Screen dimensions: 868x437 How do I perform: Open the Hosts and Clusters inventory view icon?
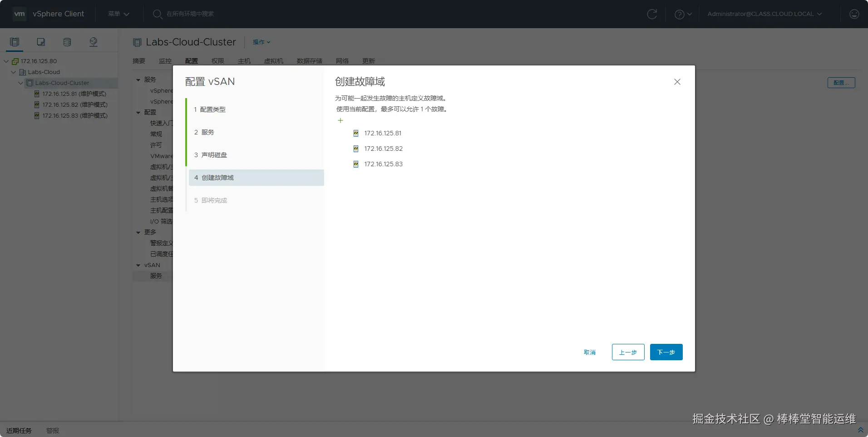15,42
